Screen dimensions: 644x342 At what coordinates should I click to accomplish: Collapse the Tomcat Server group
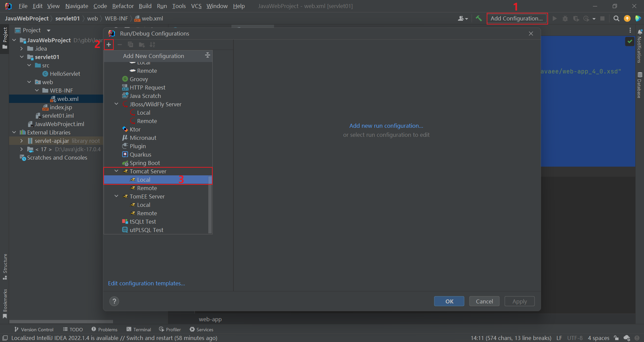(116, 171)
